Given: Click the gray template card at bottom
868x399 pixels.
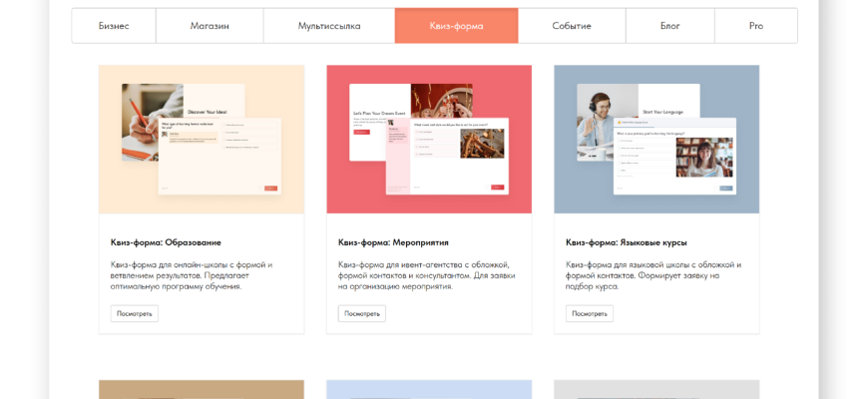Looking at the screenshot, I should (656, 390).
